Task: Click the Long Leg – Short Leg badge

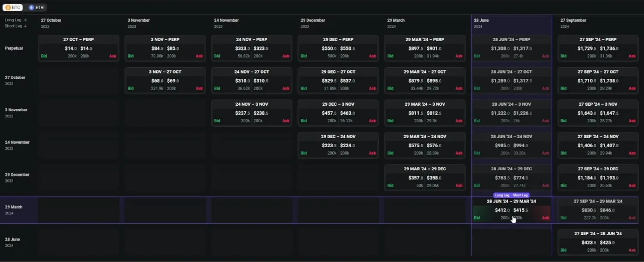Action: point(512,195)
